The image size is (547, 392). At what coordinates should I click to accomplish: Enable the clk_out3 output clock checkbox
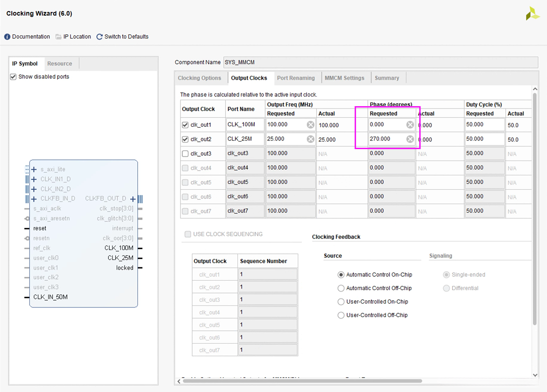[x=185, y=154]
